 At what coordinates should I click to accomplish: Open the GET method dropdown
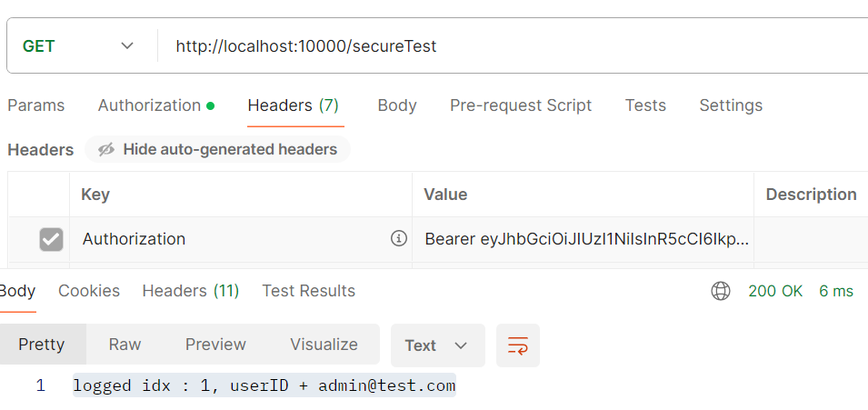point(77,46)
